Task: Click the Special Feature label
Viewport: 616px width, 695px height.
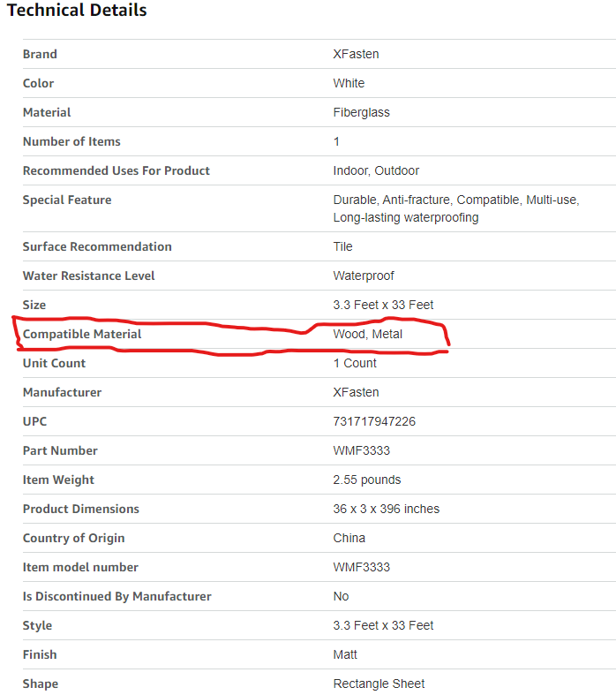Action: click(x=67, y=200)
